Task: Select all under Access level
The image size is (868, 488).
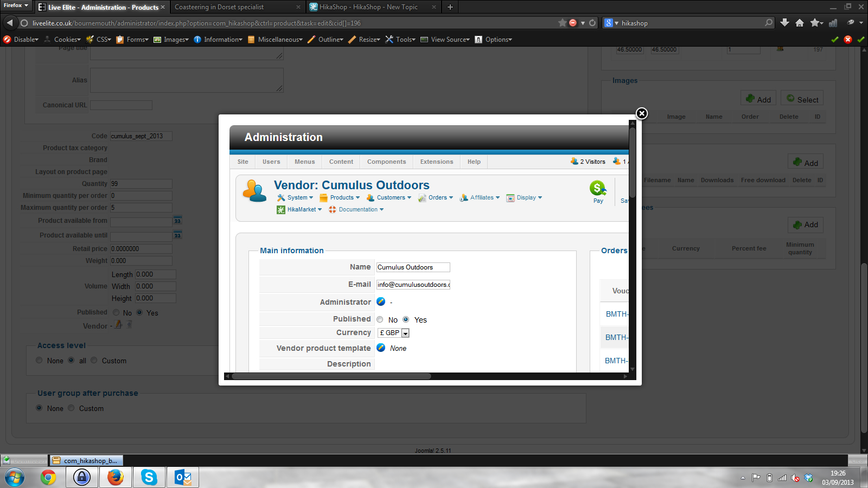Action: 71,360
